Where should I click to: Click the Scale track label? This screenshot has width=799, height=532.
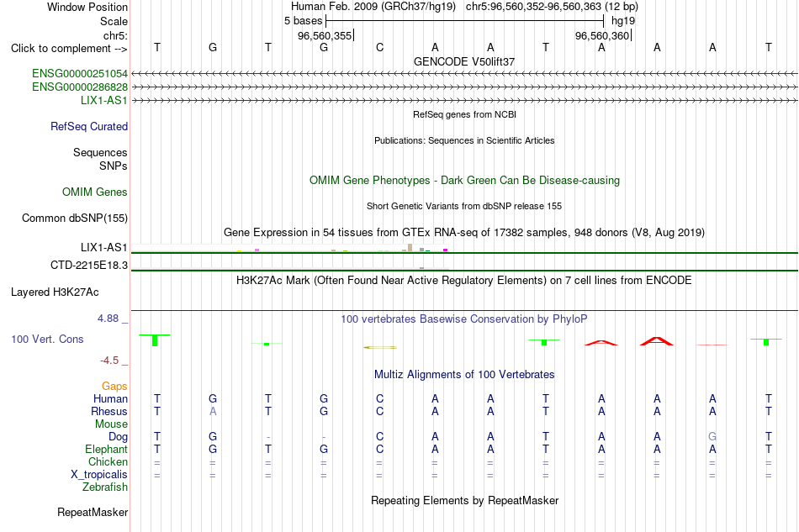tap(114, 21)
